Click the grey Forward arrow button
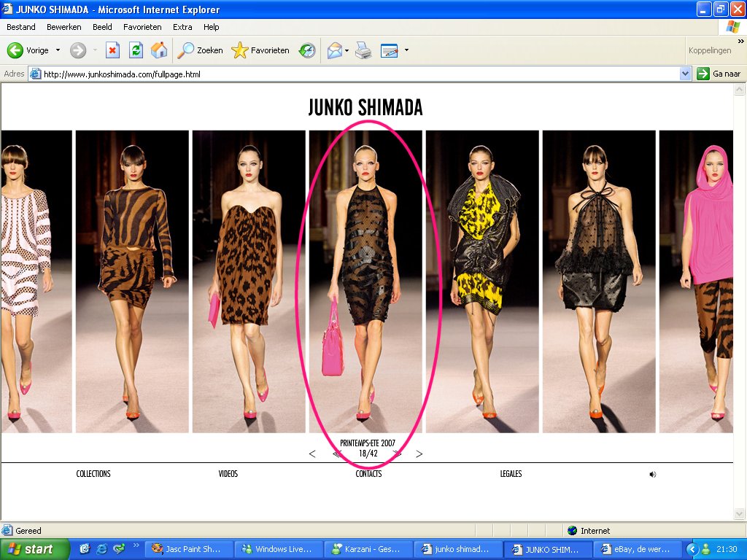The image size is (747, 560). click(x=78, y=50)
